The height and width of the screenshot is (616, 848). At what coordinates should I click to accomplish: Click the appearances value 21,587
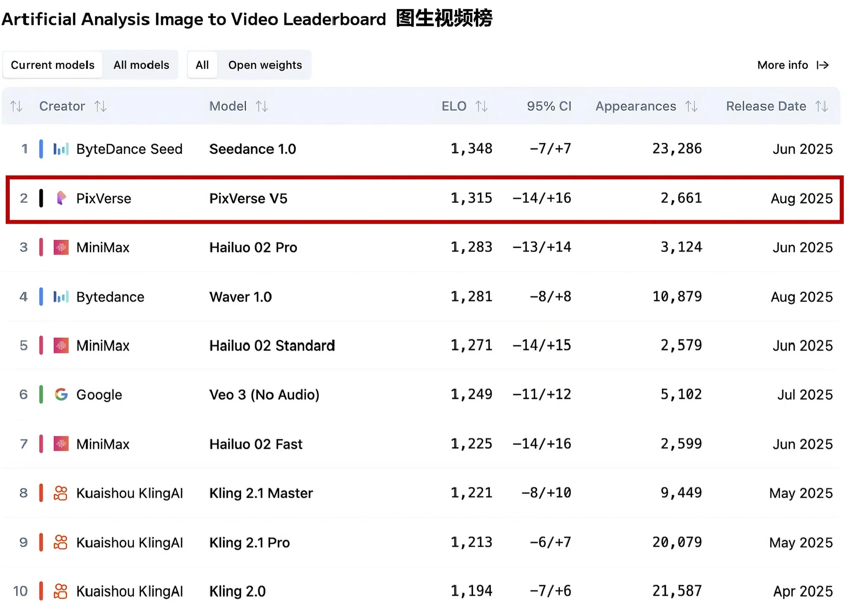click(x=677, y=591)
